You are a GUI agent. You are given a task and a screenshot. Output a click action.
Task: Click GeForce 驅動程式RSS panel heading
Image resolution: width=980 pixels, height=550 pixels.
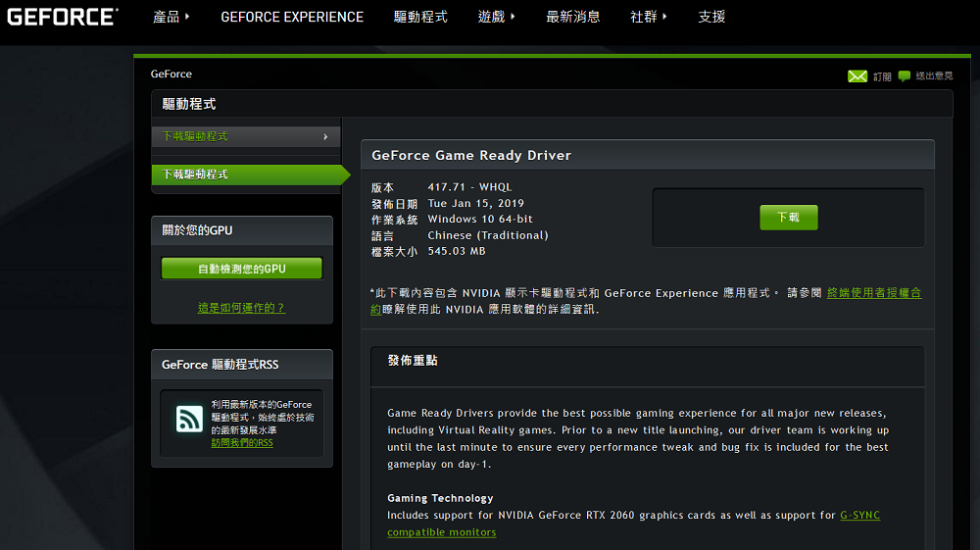[x=220, y=365]
